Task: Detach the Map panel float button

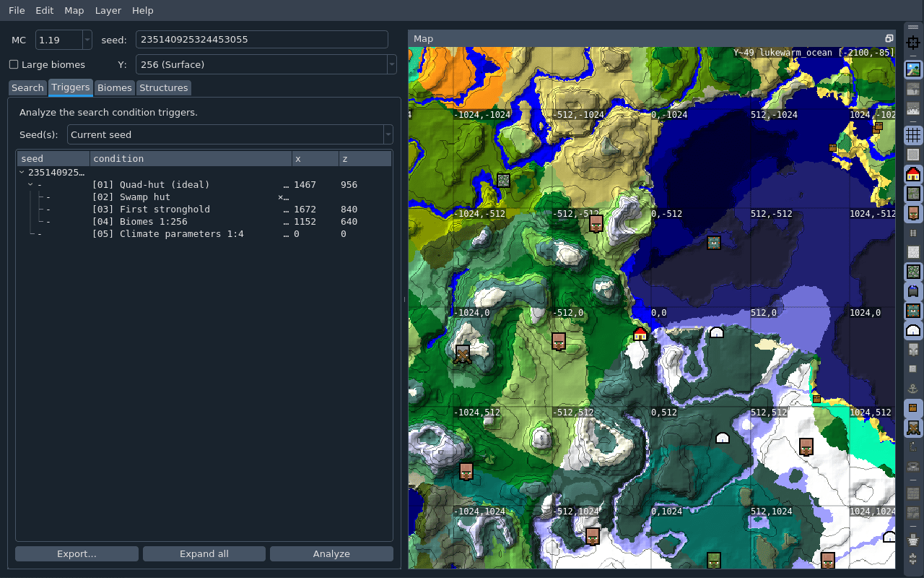Action: (889, 39)
